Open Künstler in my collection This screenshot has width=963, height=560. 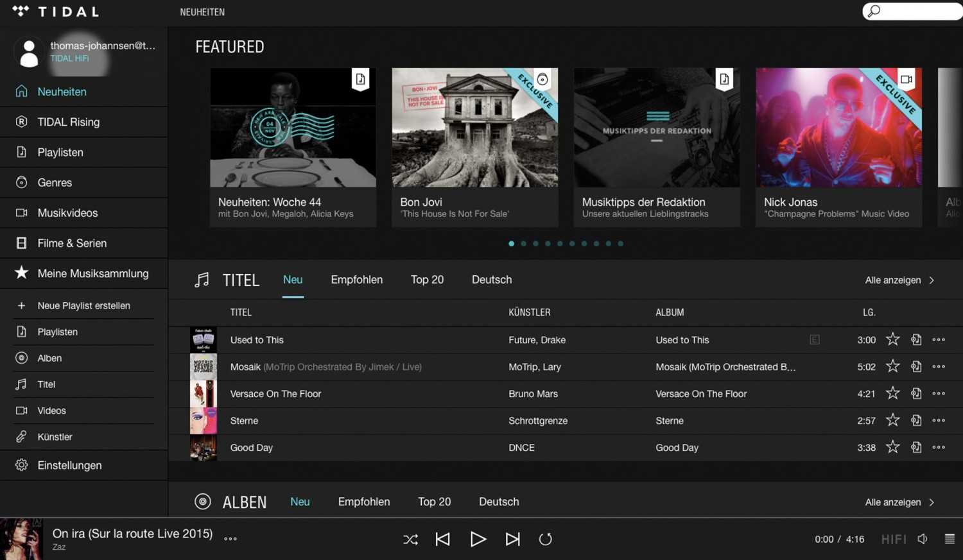click(x=83, y=437)
